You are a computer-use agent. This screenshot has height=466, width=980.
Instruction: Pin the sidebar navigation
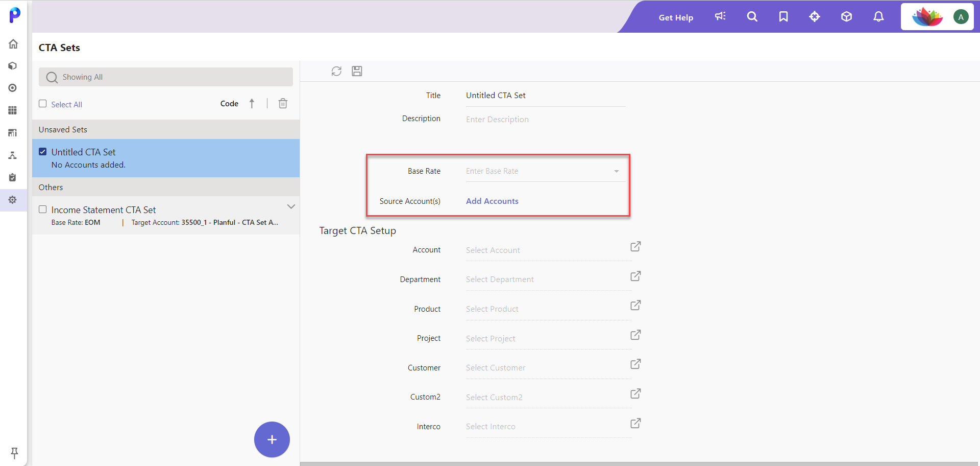14,453
